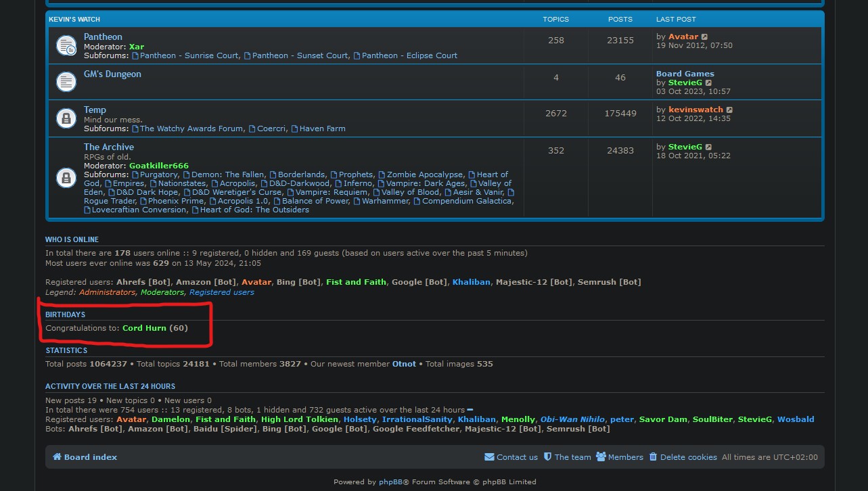
Task: View latest post icon beside StevieG in GM's Dungeon
Action: 709,83
